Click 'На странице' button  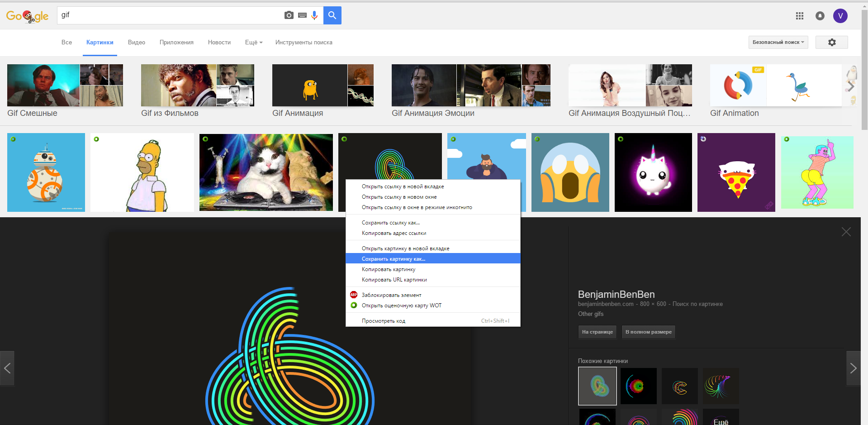pos(597,332)
